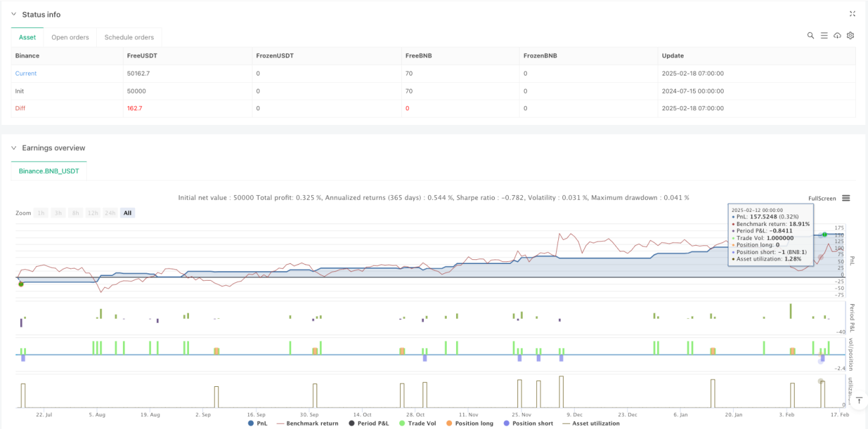The height and width of the screenshot is (429, 868).
Task: Click the expand fullscreen icon in Status info
Action: pos(852,13)
